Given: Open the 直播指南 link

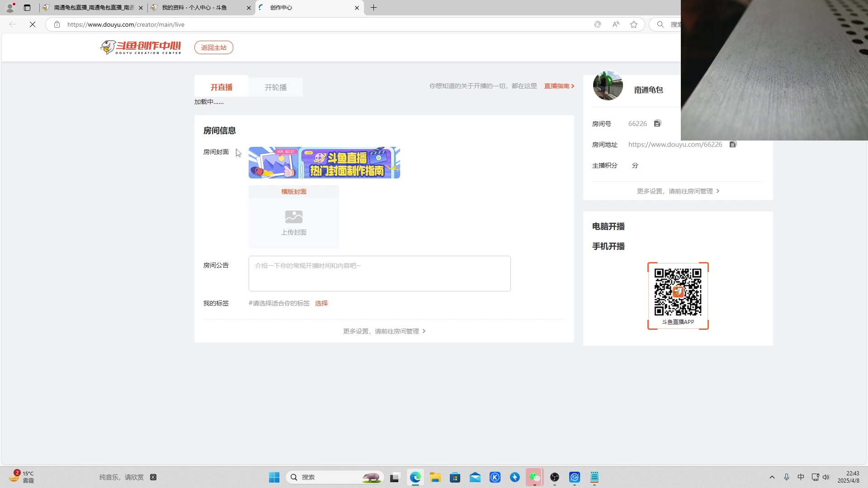Looking at the screenshot, I should click(x=559, y=86).
